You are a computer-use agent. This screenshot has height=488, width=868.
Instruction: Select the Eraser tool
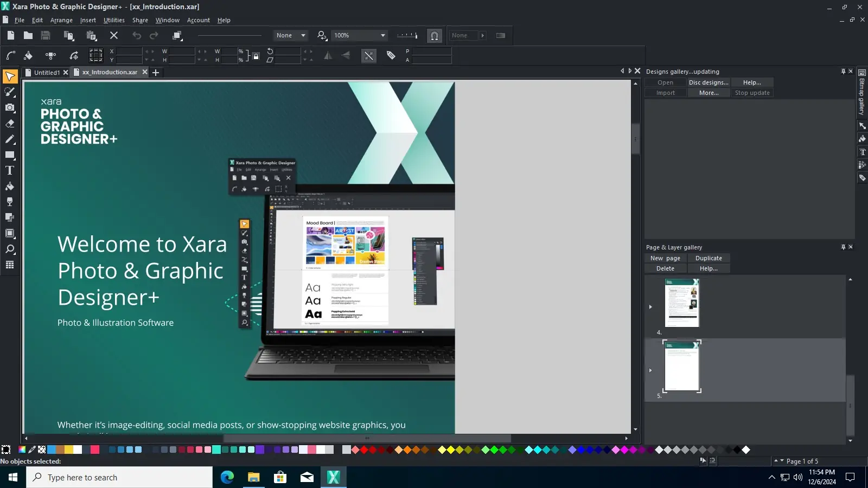point(10,124)
